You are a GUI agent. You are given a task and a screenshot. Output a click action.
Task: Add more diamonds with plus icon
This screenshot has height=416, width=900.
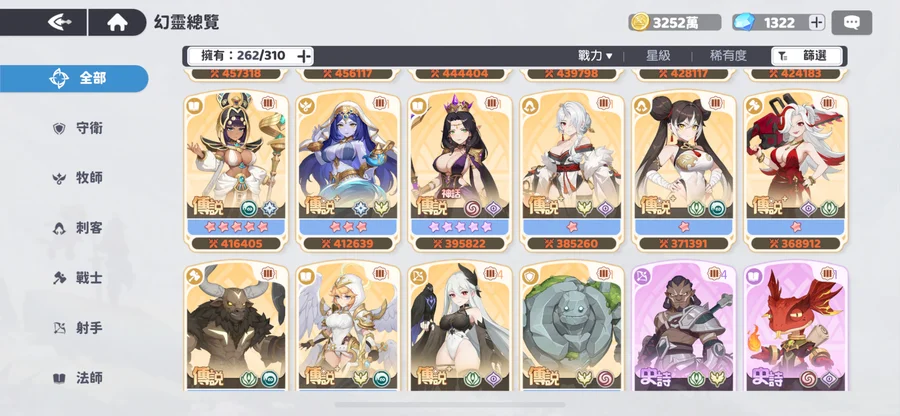point(816,22)
